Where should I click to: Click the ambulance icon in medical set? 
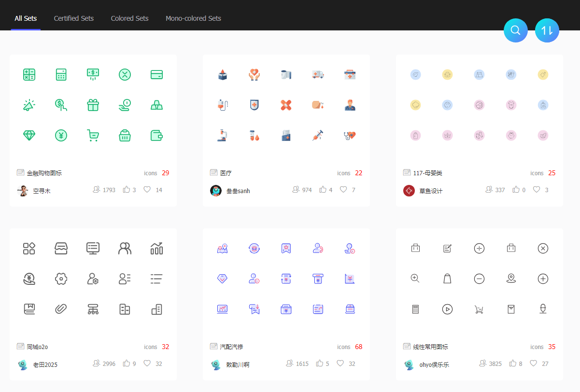[318, 74]
